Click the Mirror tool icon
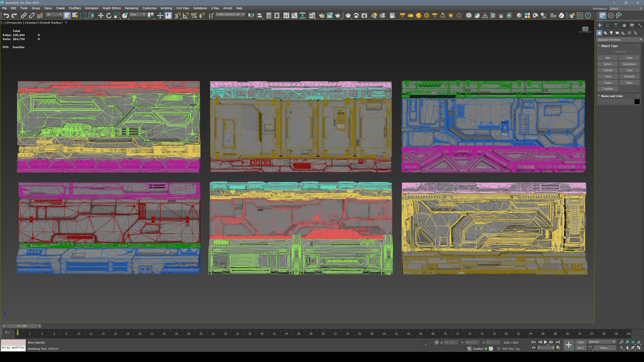The image size is (644, 362). [x=251, y=15]
